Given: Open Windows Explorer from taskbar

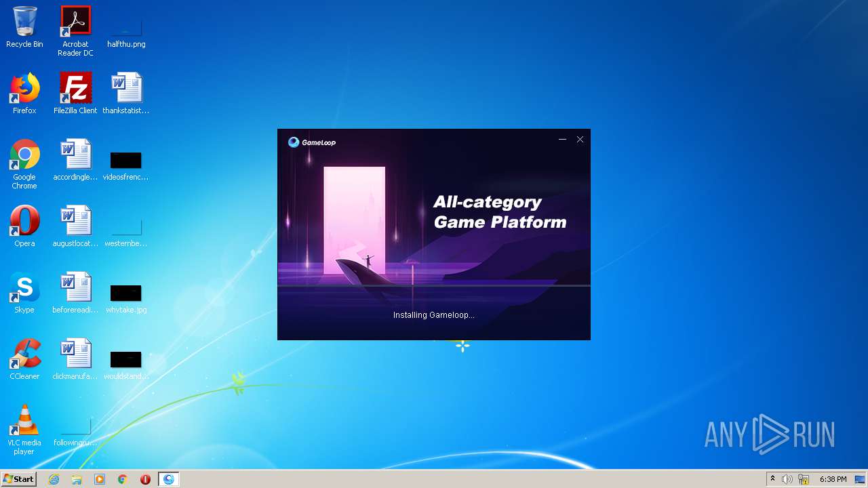Looking at the screenshot, I should click(x=77, y=479).
